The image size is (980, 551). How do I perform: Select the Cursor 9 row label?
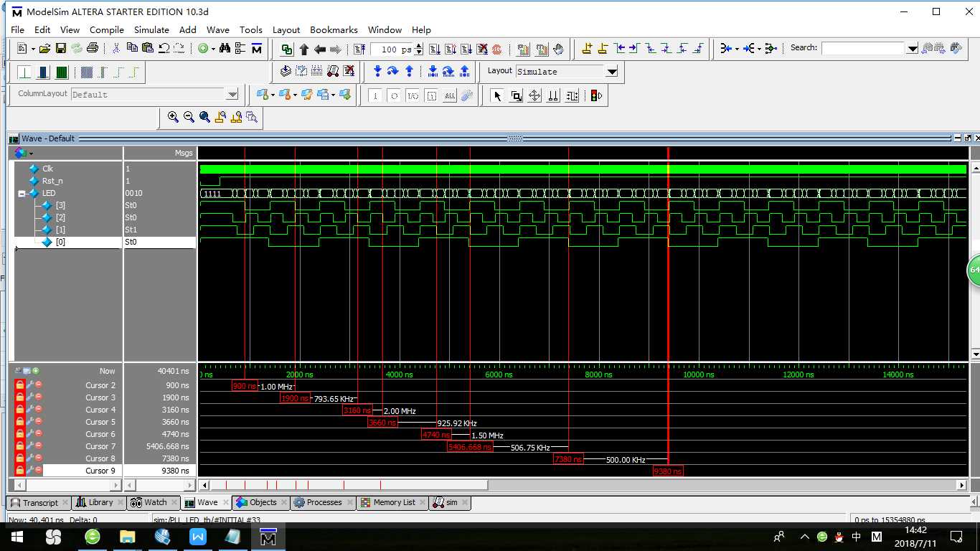coord(100,471)
